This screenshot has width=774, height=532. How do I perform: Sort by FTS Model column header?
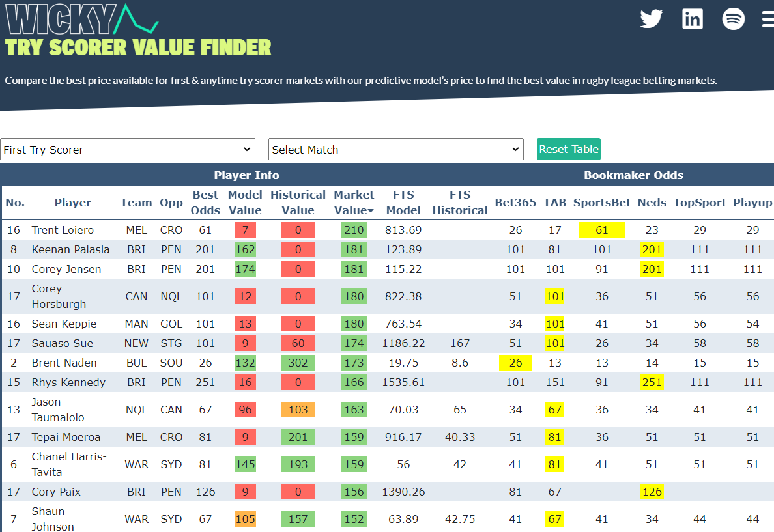pyautogui.click(x=403, y=203)
